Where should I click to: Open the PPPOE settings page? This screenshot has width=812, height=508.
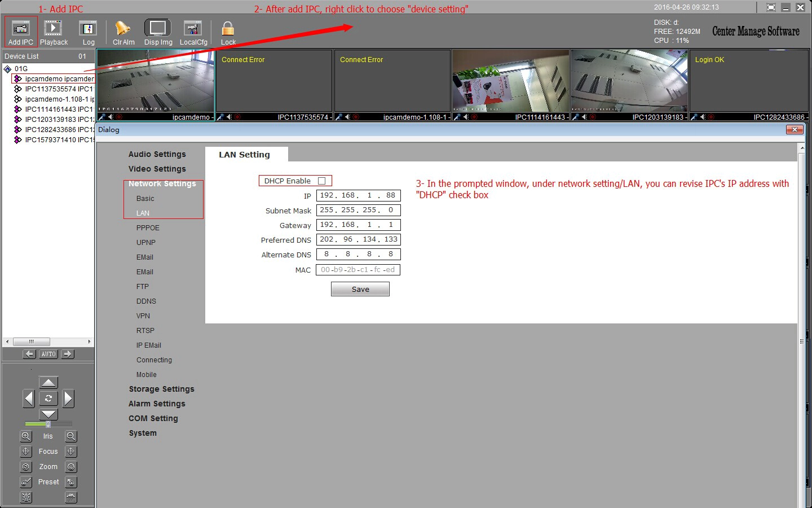coord(148,228)
